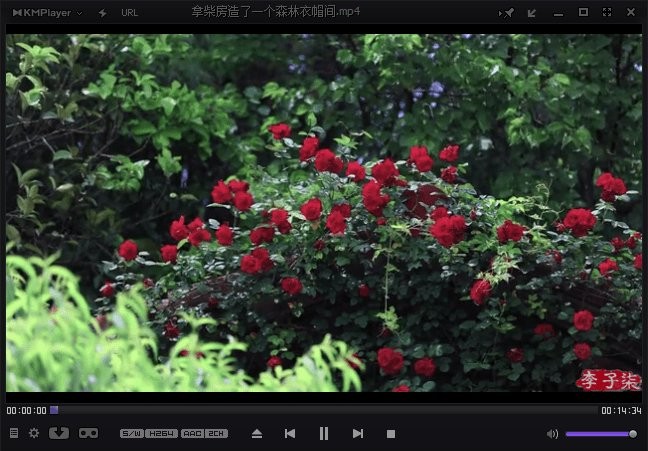This screenshot has height=451, width=648.
Task: Open the URL menu item
Action: coord(130,12)
